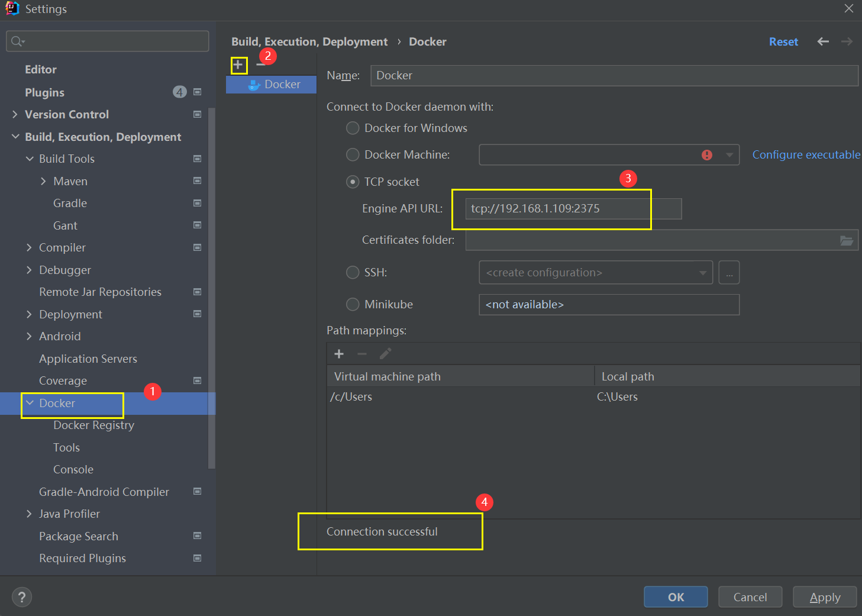This screenshot has width=862, height=616.
Task: Remove Docker configuration with minus icon
Action: coord(260,65)
